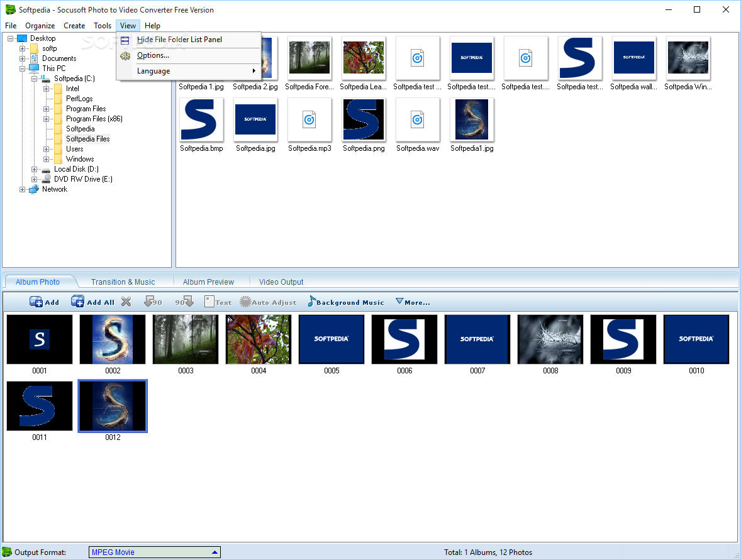This screenshot has height=560, width=741.
Task: Select the Album Photo tab
Action: (x=38, y=282)
